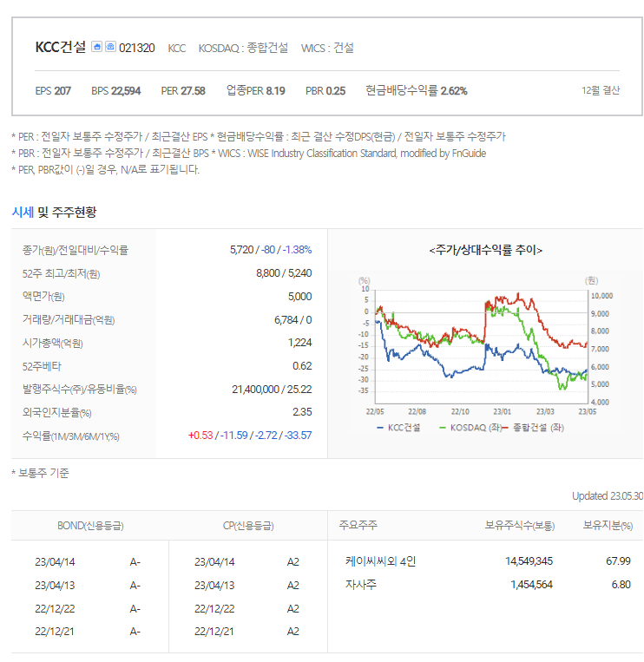Click the EPS 207 value
Viewport: 644px width, 662px height.
click(53, 91)
